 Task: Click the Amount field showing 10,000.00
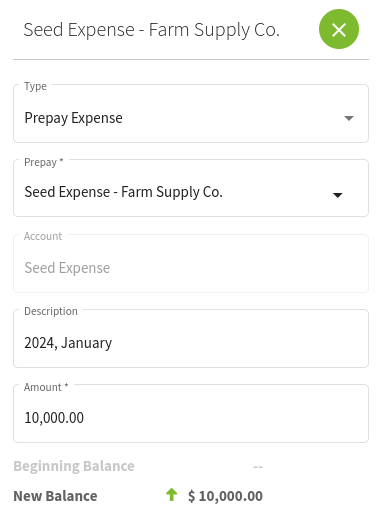191,414
